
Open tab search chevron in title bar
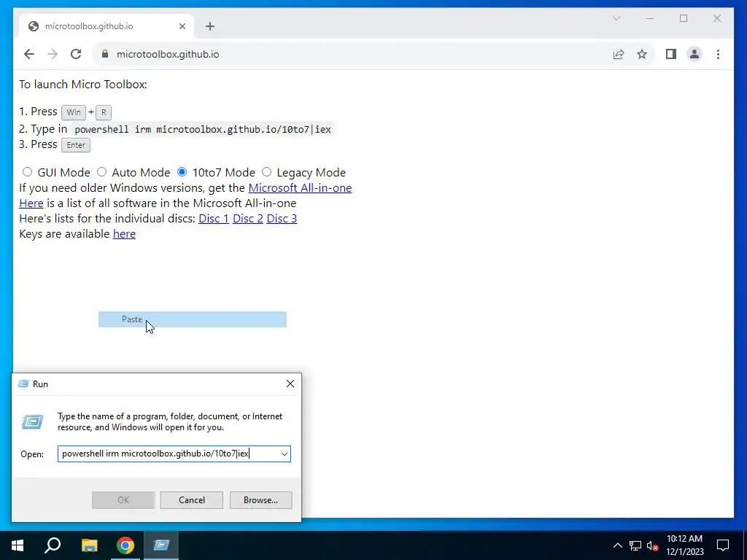[x=616, y=18]
